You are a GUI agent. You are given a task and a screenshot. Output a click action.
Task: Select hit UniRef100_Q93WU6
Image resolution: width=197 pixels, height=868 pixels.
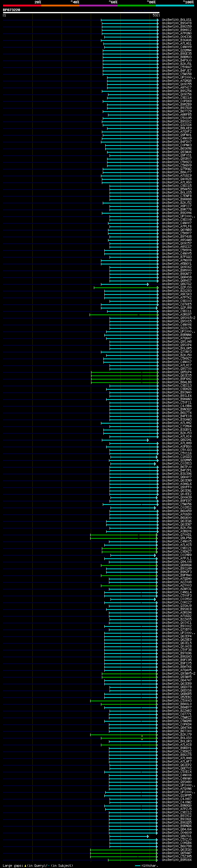[176, 152]
